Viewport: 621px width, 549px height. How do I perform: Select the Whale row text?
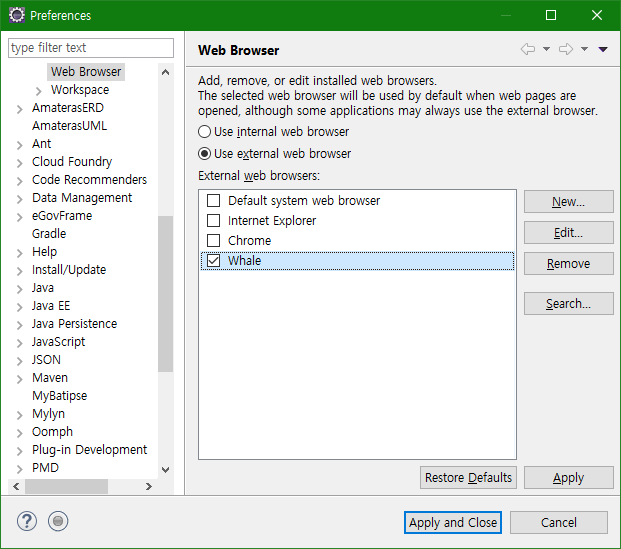(244, 261)
